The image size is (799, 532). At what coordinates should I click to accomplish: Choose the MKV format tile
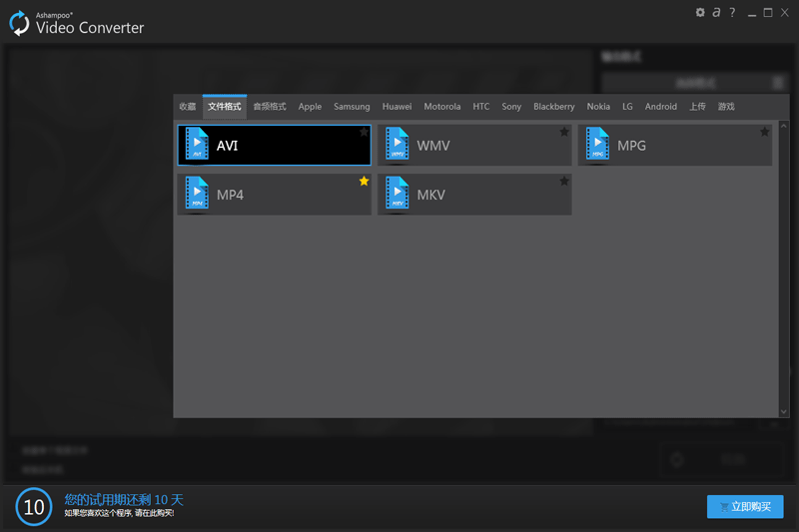click(474, 194)
